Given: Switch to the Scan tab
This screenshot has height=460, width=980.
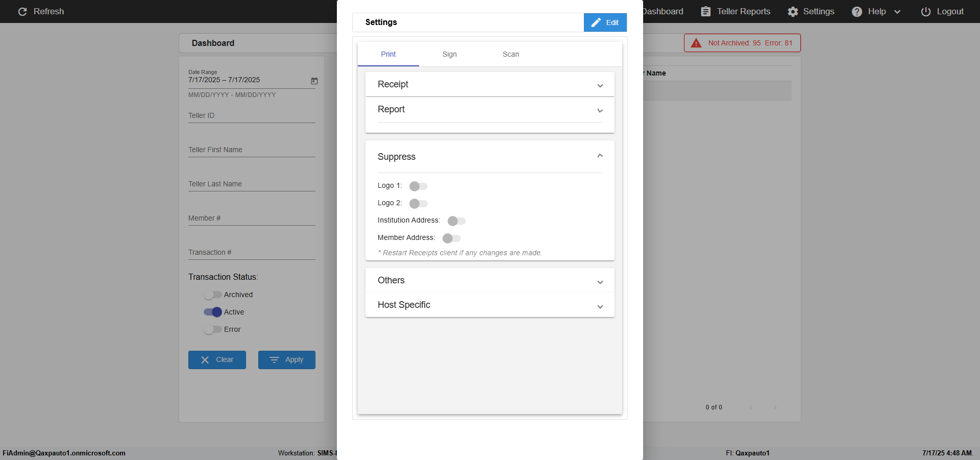Looking at the screenshot, I should click(511, 54).
